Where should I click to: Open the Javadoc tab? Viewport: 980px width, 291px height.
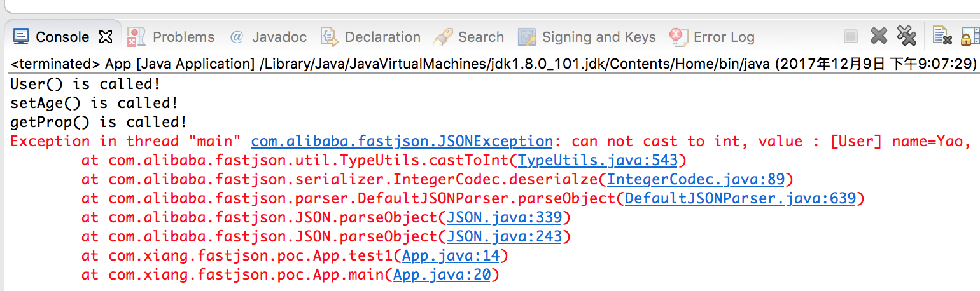(279, 37)
